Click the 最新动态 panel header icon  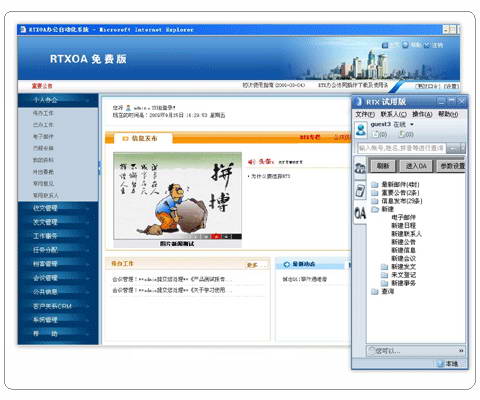tap(286, 264)
